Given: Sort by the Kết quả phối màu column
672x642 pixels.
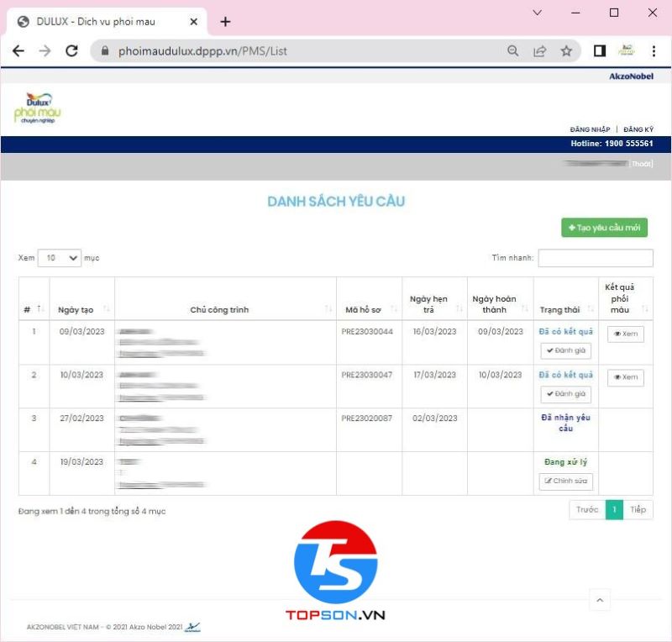Looking at the screenshot, I should click(626, 298).
